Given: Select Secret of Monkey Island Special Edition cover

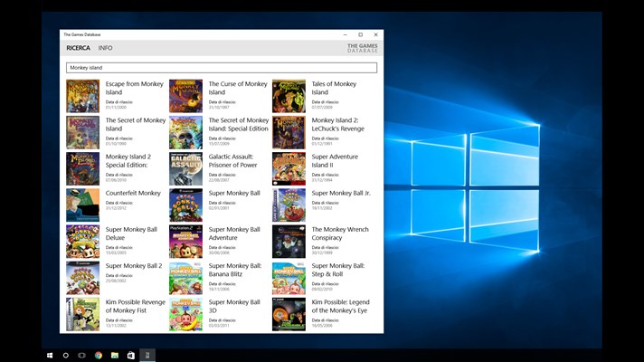Looking at the screenshot, I should pyautogui.click(x=185, y=132).
